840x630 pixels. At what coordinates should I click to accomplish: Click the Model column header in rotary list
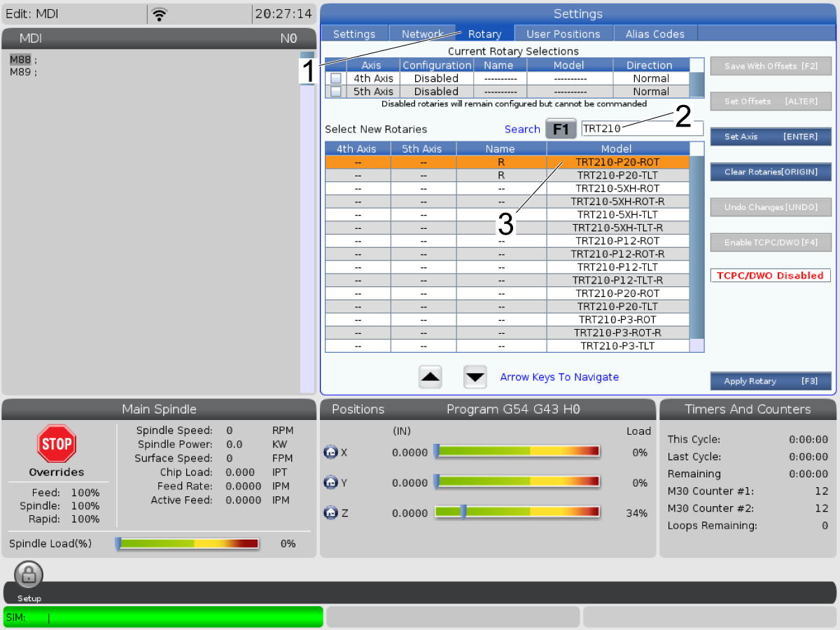coord(617,148)
